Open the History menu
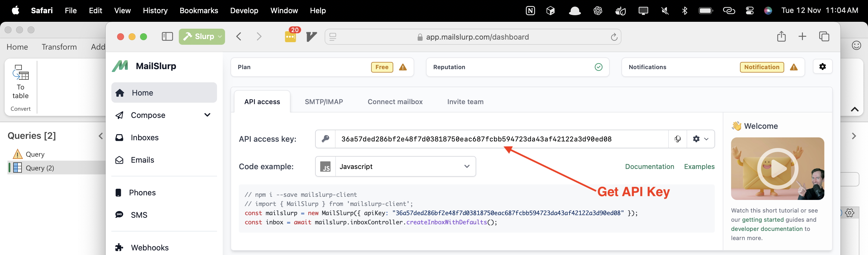Viewport: 868px width, 255px height. 155,10
